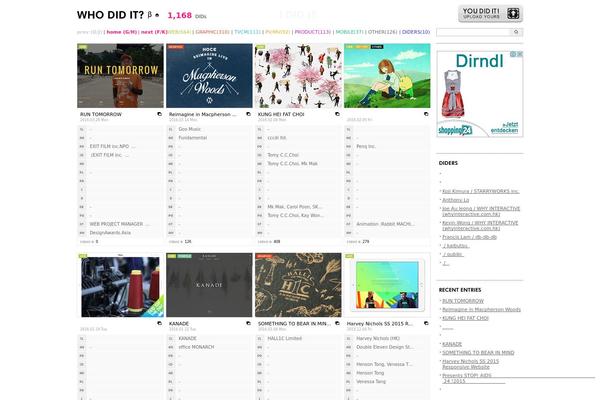Click the AdChoices info icon on the ad
Viewport: 600px width, 400px height.
coord(514,54)
